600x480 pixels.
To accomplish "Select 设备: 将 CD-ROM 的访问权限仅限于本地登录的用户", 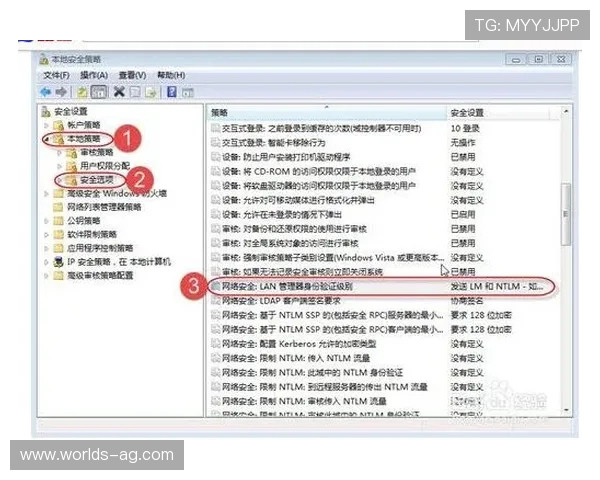I will click(x=319, y=171).
